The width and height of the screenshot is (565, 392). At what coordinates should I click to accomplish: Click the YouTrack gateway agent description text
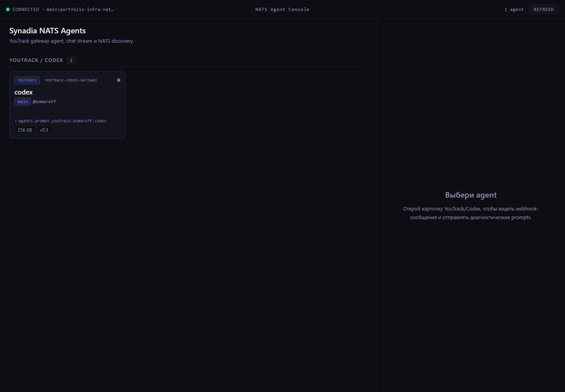pyautogui.click(x=71, y=41)
